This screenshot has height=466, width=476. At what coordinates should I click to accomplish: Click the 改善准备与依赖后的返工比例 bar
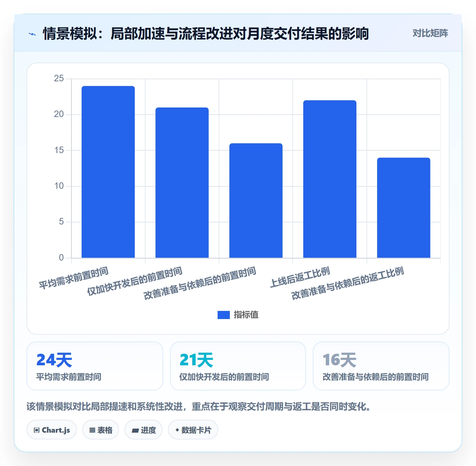[x=404, y=207]
